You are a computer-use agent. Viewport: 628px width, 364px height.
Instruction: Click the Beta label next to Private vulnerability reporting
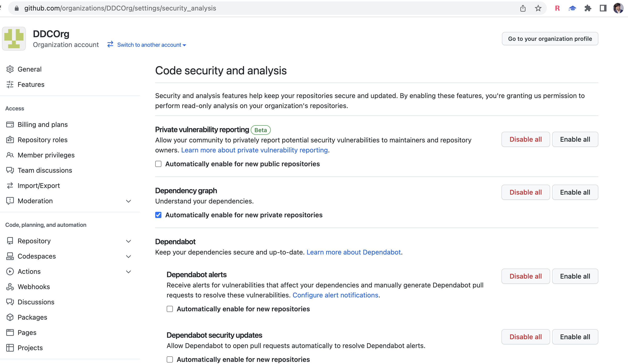[x=261, y=130]
